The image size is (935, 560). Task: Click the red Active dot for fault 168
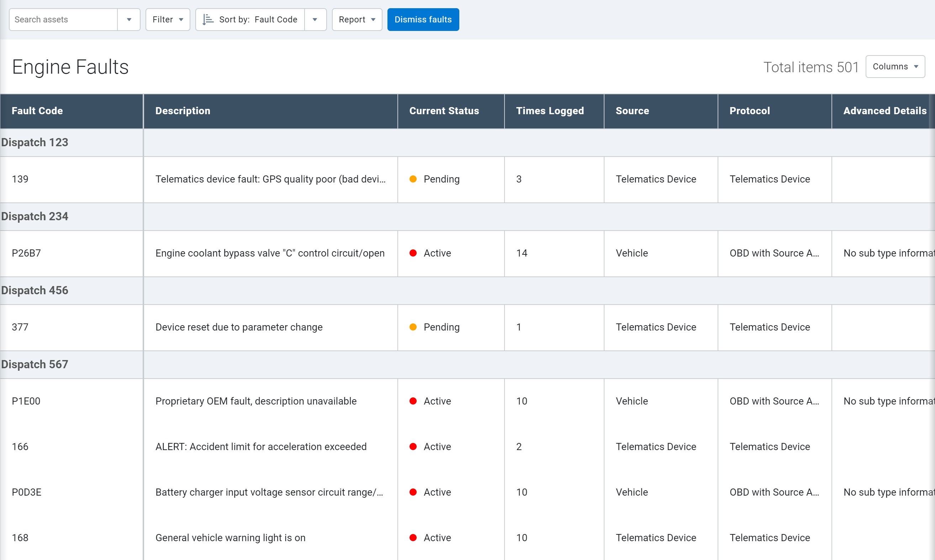tap(413, 537)
